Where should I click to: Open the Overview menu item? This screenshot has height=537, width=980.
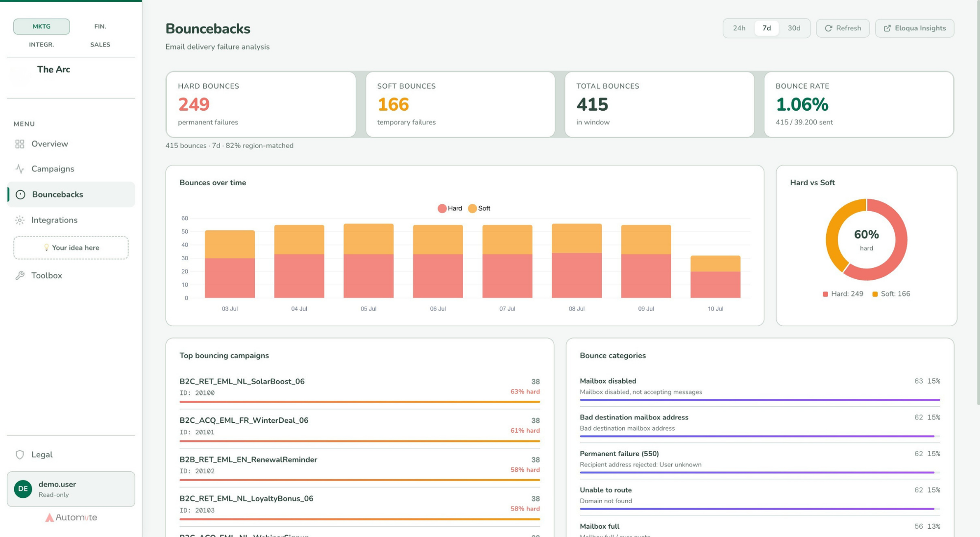(71, 144)
